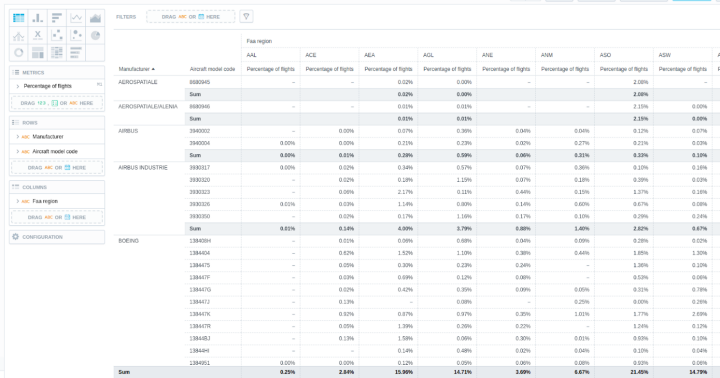Choose the Area chart visualization
Viewport: 720px width, 378px height.
(95, 18)
